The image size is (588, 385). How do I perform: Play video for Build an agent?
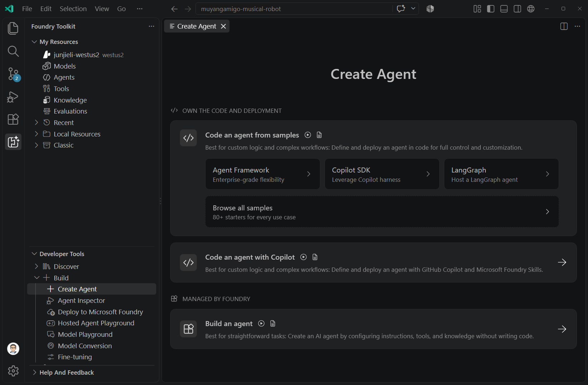[261, 324]
